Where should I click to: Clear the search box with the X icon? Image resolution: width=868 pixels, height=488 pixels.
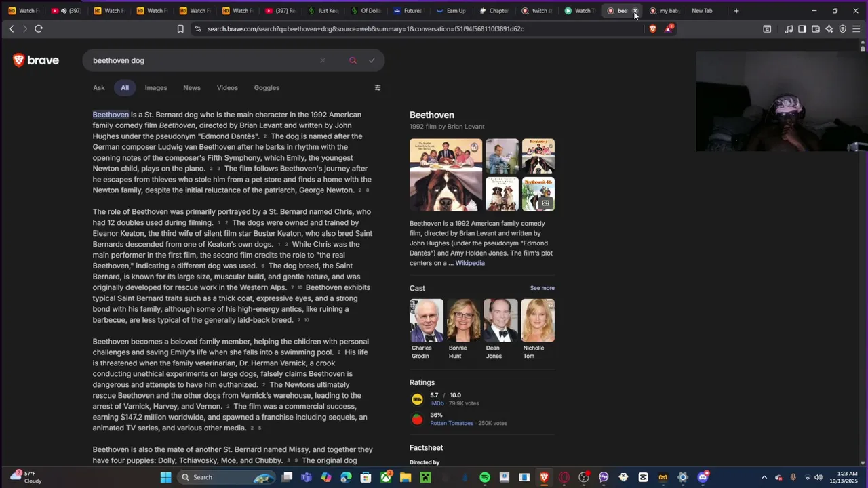(323, 60)
